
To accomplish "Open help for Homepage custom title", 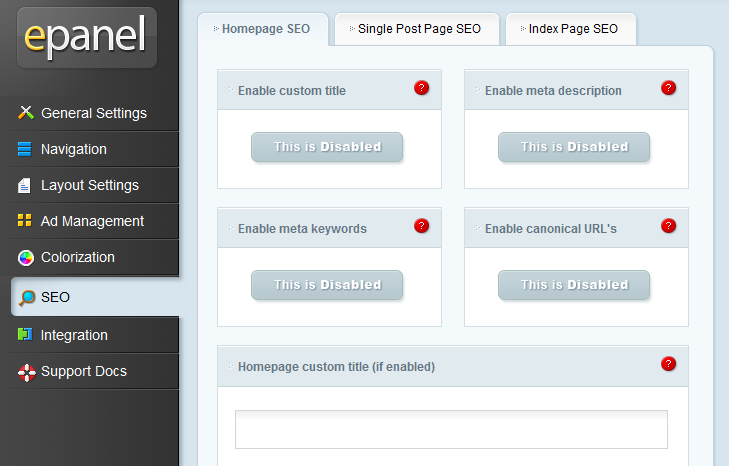I will click(668, 364).
